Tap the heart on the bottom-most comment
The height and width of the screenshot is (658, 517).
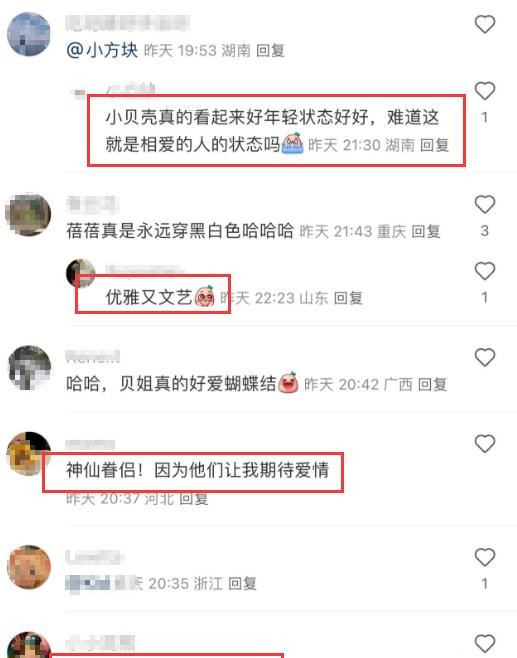[485, 644]
